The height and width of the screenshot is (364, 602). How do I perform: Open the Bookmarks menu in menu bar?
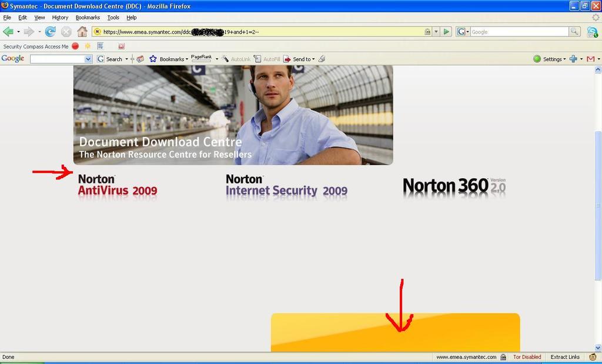[88, 18]
